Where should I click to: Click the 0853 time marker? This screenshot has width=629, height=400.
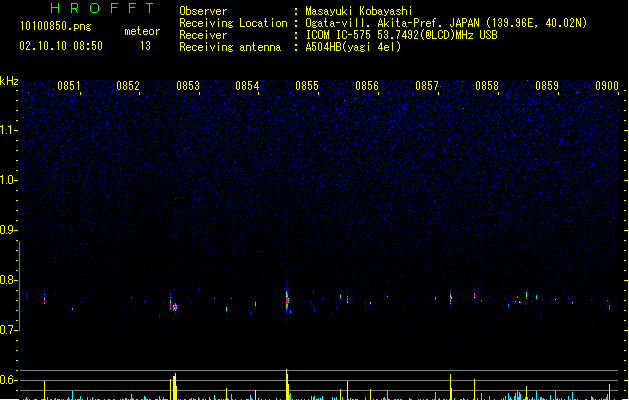pos(188,86)
